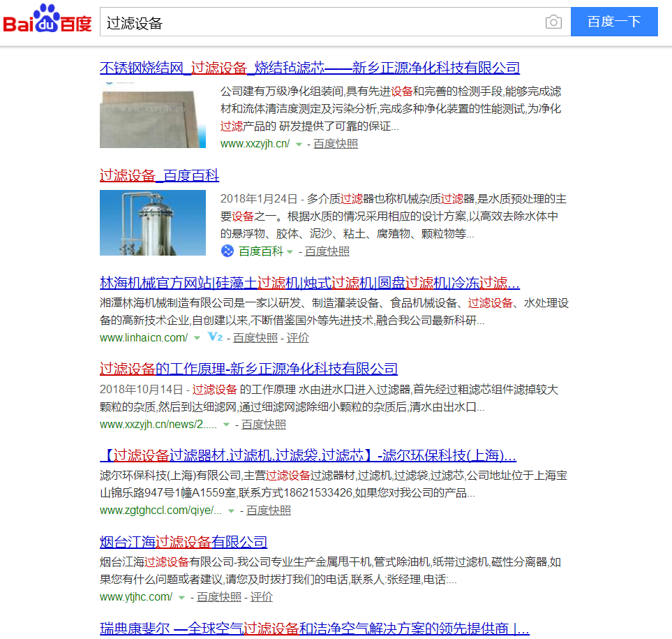Expand dropdown arrow next to 百度百科 source

[x=290, y=251]
